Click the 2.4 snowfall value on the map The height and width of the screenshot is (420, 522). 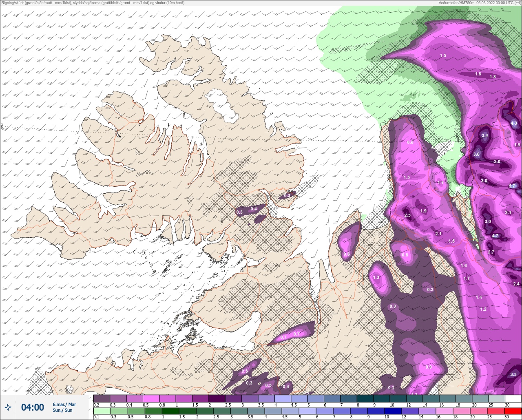coord(516,284)
